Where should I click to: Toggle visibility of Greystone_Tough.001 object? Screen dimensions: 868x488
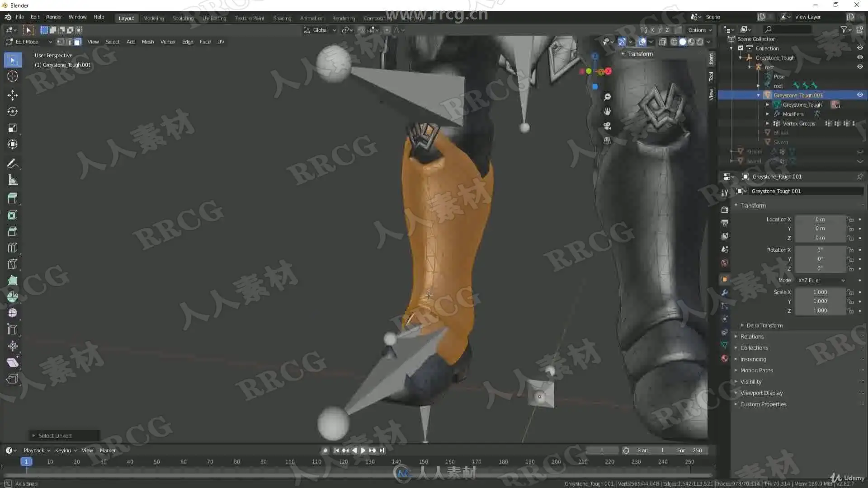click(860, 95)
